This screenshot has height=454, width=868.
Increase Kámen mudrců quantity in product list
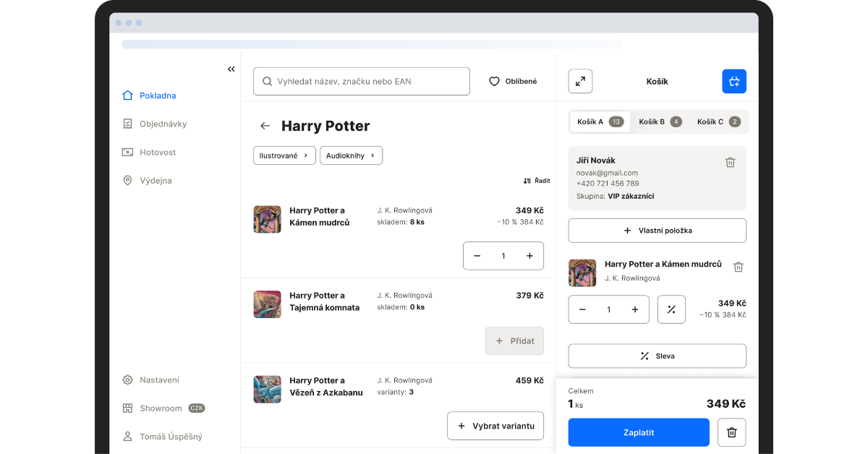click(x=529, y=256)
